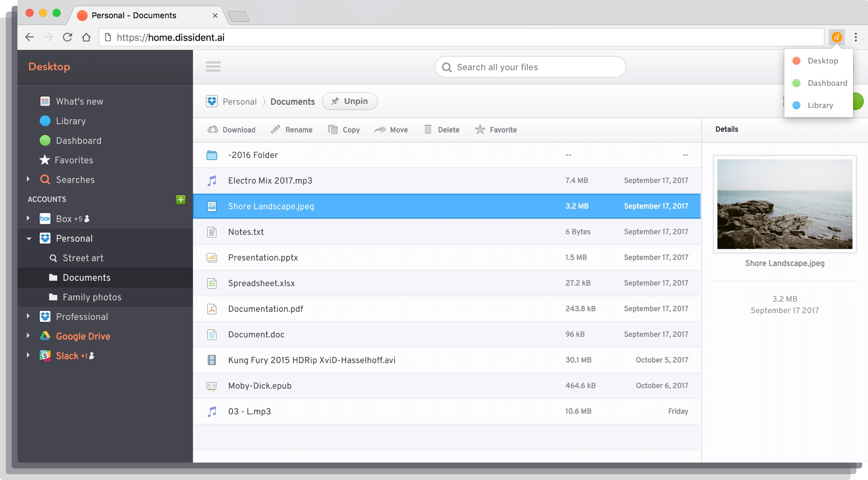Viewport: 868px width, 480px height.
Task: Select Library in the extension popup
Action: click(819, 105)
